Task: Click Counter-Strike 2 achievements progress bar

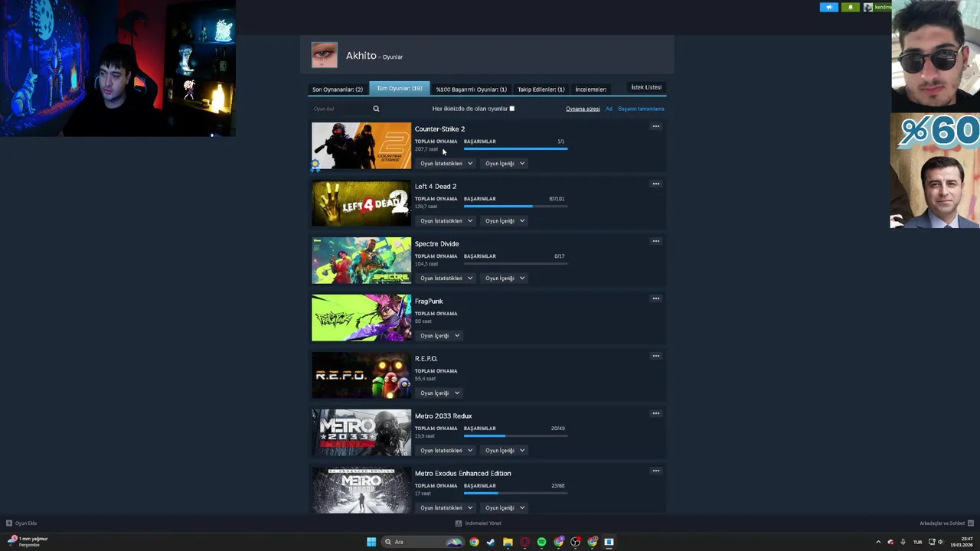Action: (515, 148)
